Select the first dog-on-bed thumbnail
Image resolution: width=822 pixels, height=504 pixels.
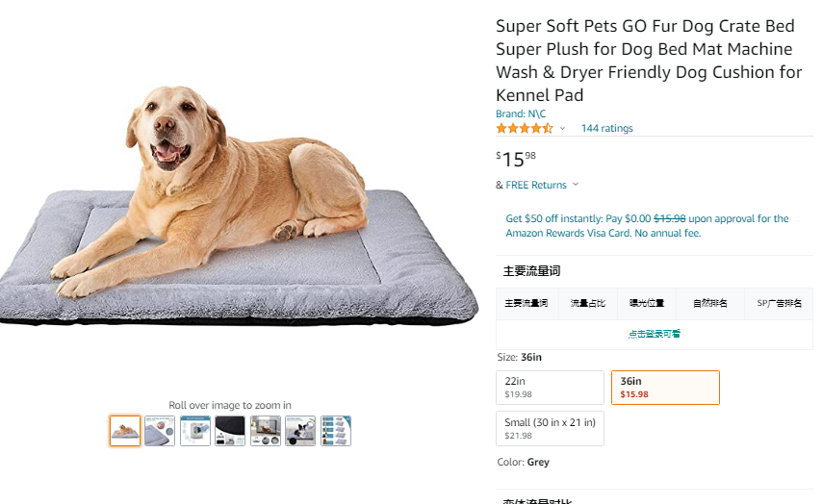(125, 431)
